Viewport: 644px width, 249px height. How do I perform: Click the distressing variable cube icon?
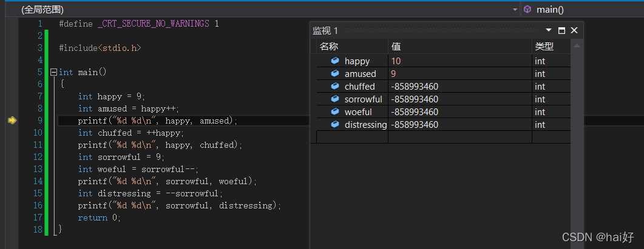tap(335, 125)
